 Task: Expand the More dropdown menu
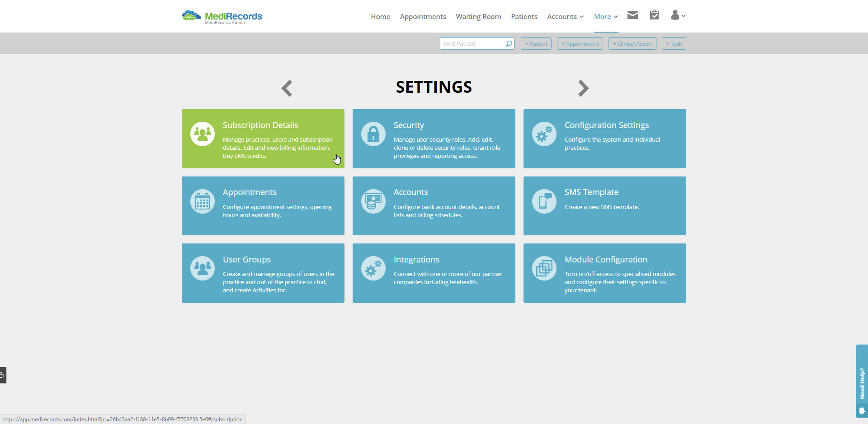(606, 17)
